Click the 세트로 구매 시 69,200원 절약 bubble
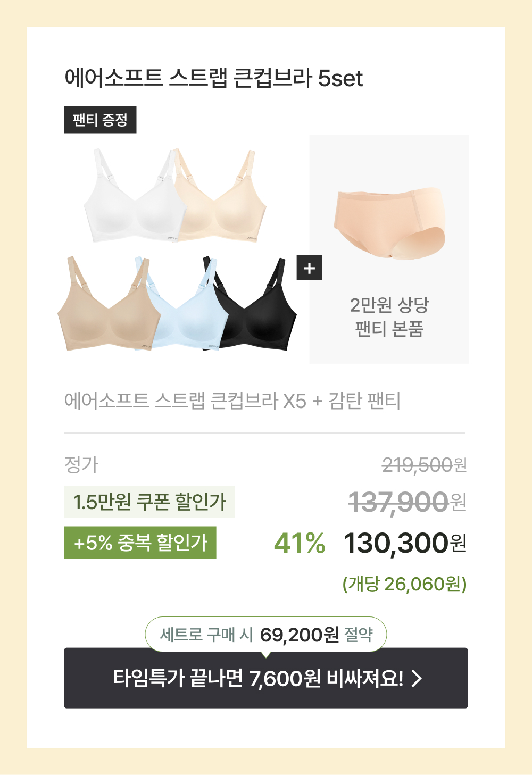Screen dimensions: 532x775 point(266,634)
